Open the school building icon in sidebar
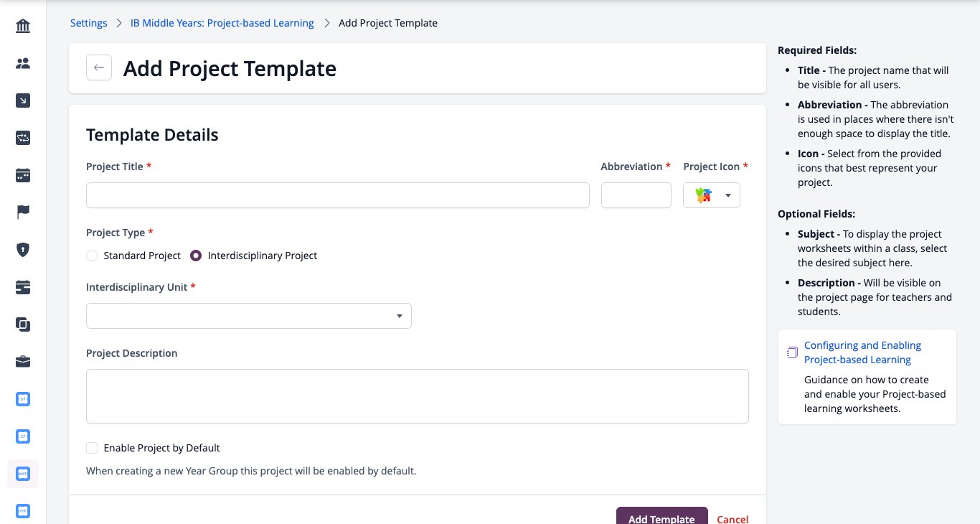 point(23,27)
